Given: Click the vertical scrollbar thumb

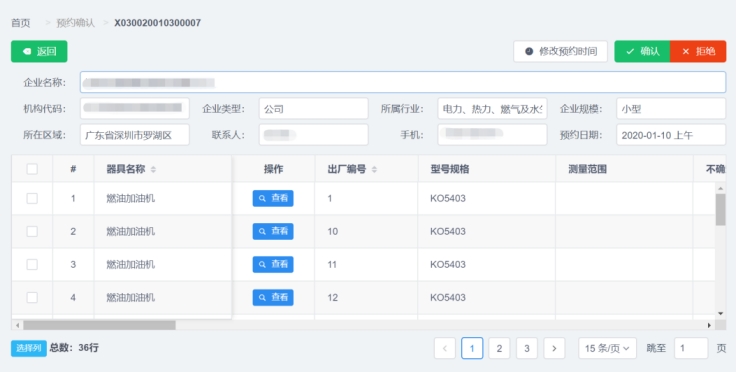Looking at the screenshot, I should (721, 209).
